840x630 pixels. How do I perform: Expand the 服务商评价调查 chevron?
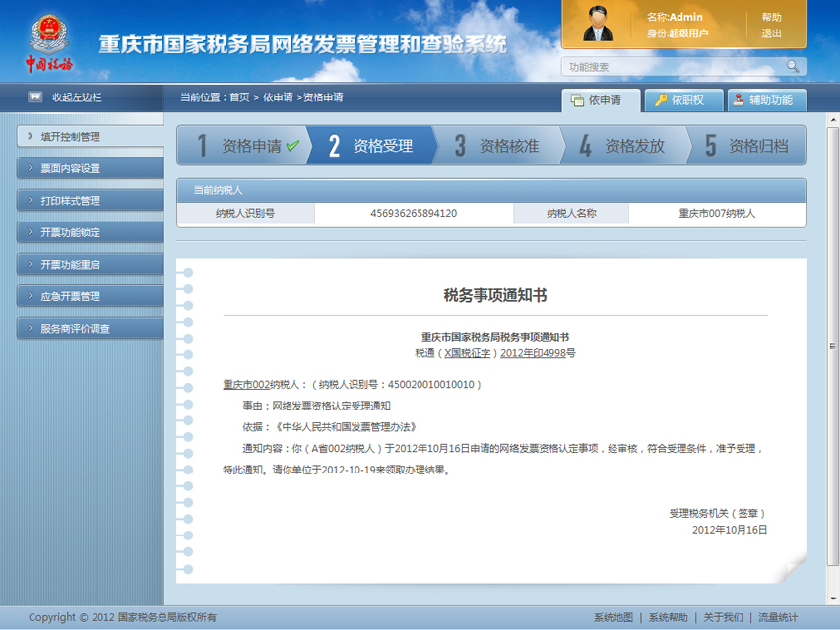coord(30,328)
